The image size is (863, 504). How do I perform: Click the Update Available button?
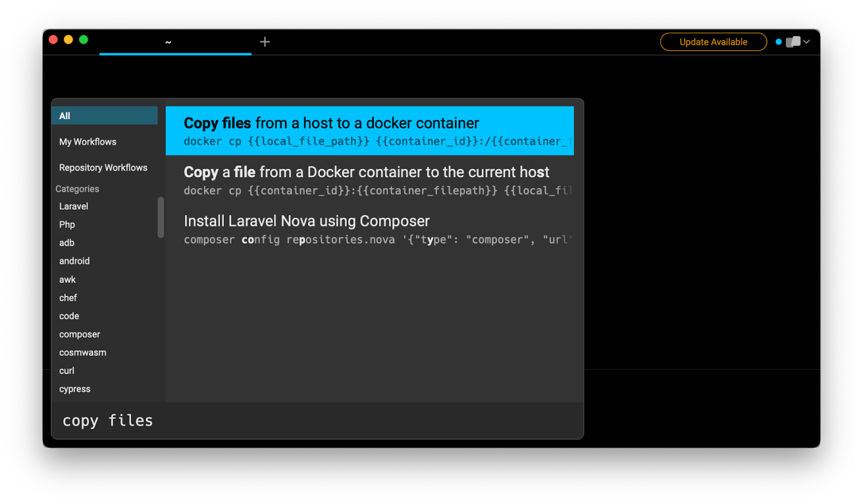pyautogui.click(x=713, y=42)
